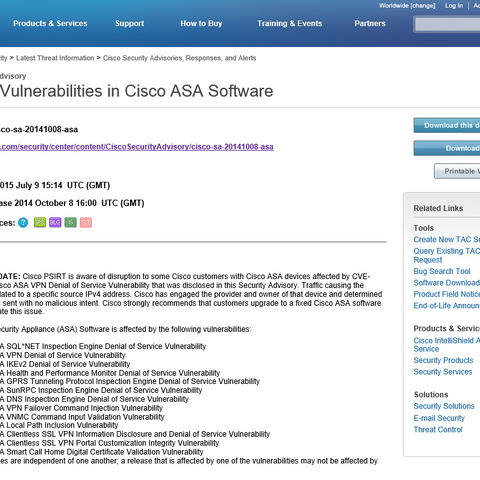Click the Log In link
The width and height of the screenshot is (480, 480).
coord(454,6)
